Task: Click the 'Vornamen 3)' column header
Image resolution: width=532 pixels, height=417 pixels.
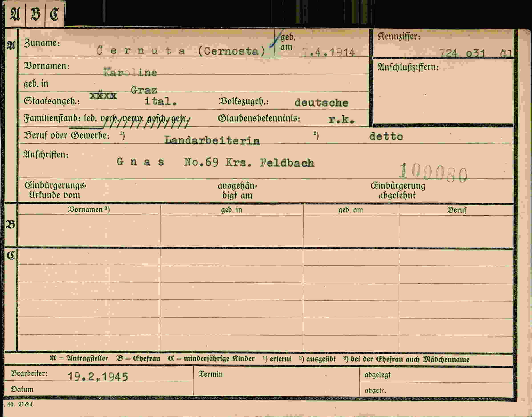Action: pos(89,210)
